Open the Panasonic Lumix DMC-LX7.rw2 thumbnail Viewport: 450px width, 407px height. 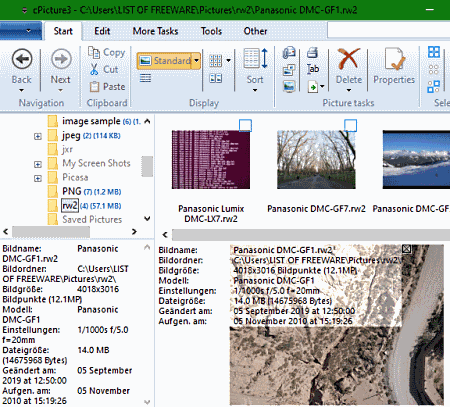(x=211, y=160)
